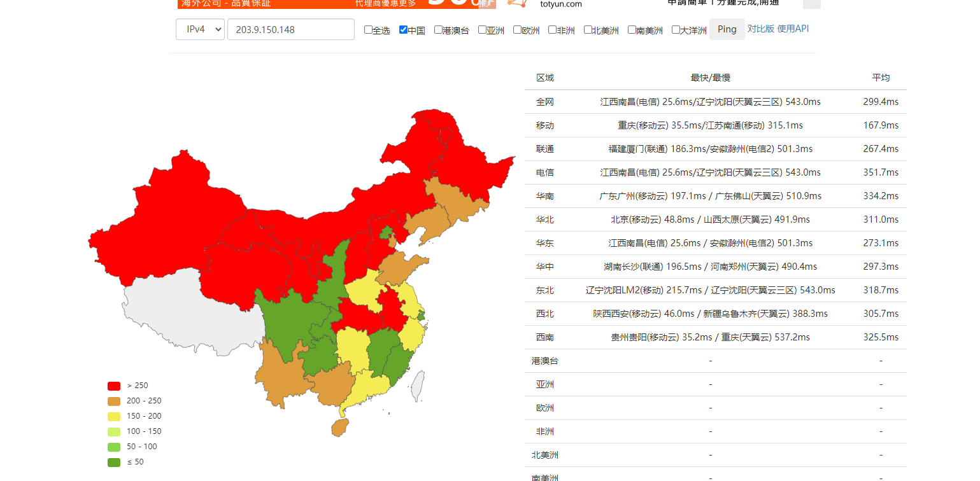
Task: Click the red > 250 legend swatch
Action: 114,386
